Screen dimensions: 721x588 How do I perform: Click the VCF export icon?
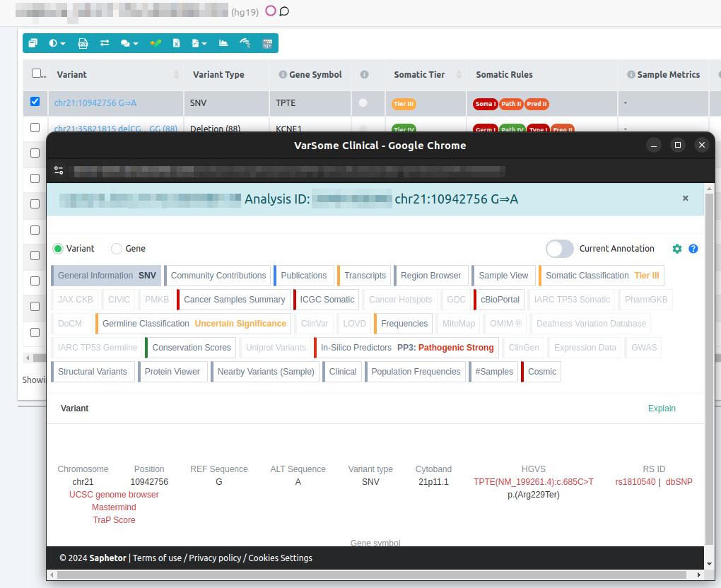(83, 43)
